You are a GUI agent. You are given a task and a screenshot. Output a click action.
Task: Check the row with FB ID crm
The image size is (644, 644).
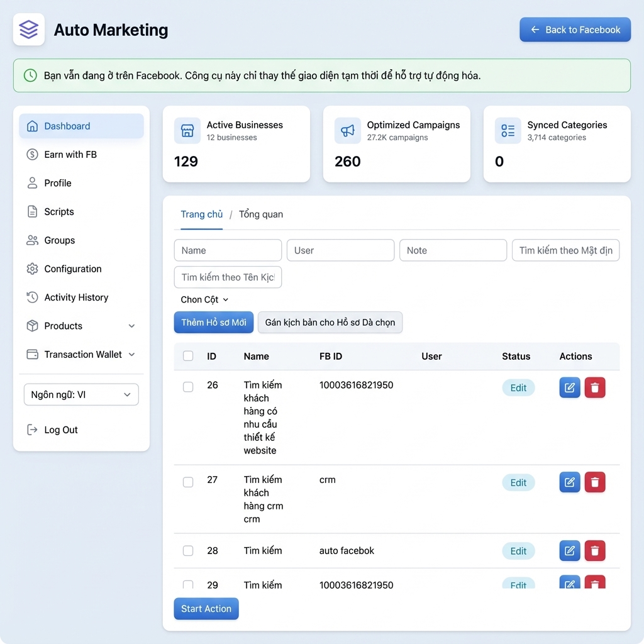pyautogui.click(x=187, y=482)
